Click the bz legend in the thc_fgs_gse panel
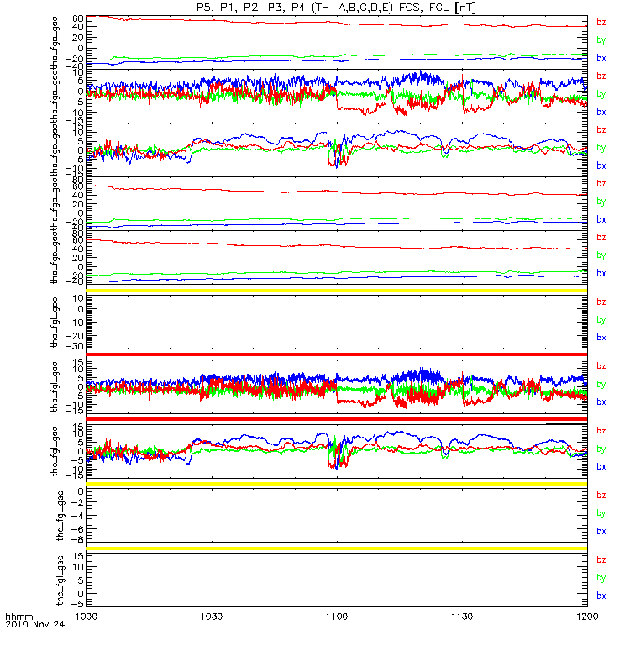The width and height of the screenshot is (630, 672). click(x=601, y=130)
